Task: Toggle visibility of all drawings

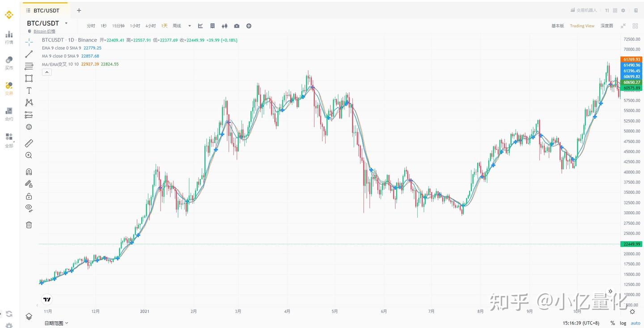Action: pos(29,208)
